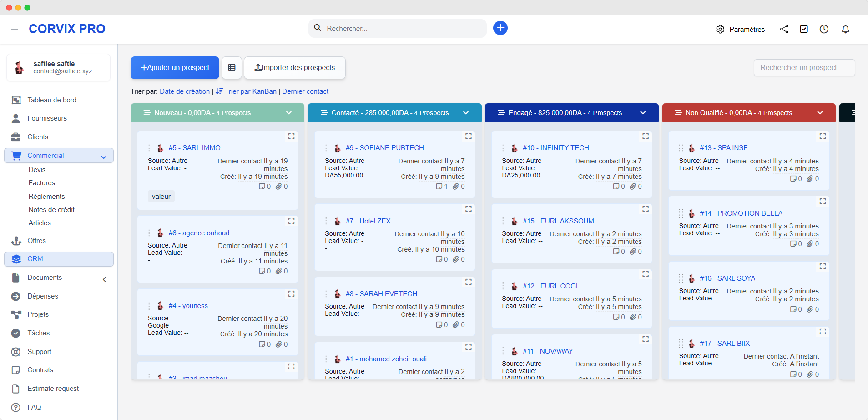Open the clock timer icon in header
This screenshot has width=868, height=420.
824,29
